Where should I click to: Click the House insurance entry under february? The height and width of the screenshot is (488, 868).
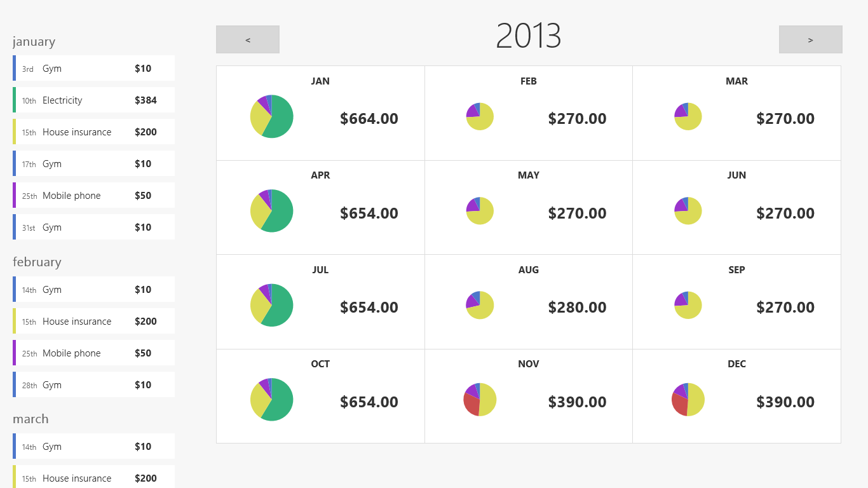(93, 321)
